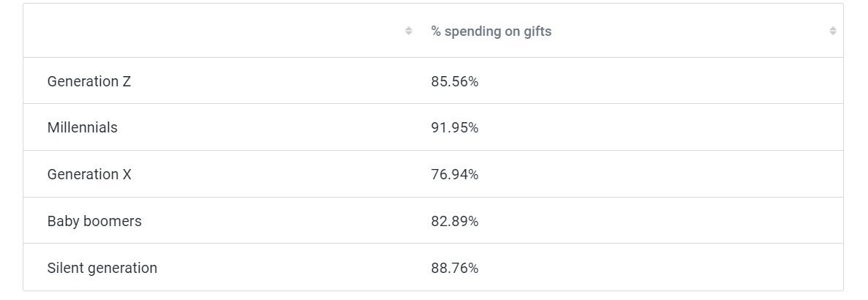Select the Baby boomers row label
This screenshot has height=300, width=868.
click(94, 221)
